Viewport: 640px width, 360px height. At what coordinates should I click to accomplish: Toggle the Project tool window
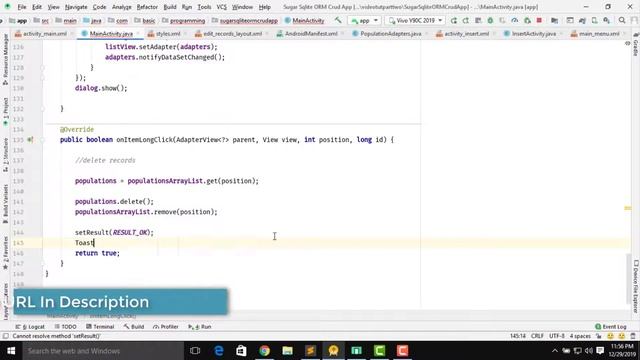pyautogui.click(x=5, y=111)
